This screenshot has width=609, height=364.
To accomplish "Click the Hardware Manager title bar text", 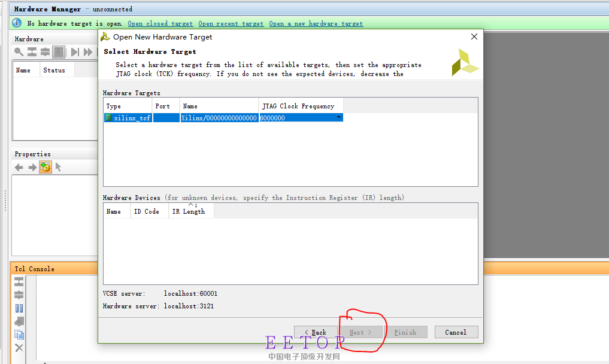I will [48, 9].
